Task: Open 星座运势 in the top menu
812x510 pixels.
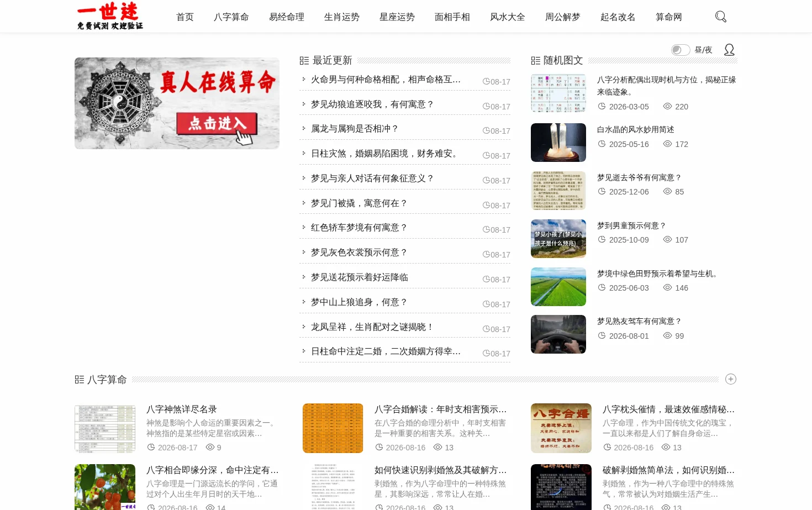Action: coord(397,17)
